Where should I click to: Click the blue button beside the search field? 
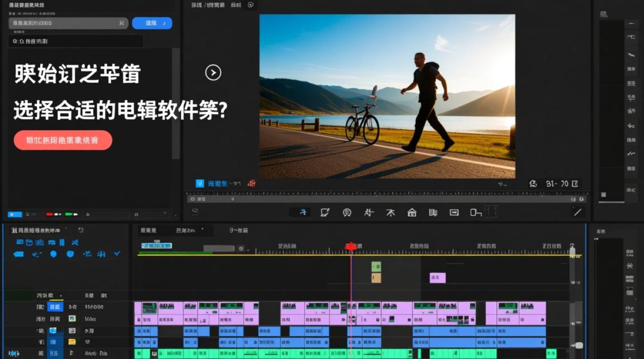152,23
